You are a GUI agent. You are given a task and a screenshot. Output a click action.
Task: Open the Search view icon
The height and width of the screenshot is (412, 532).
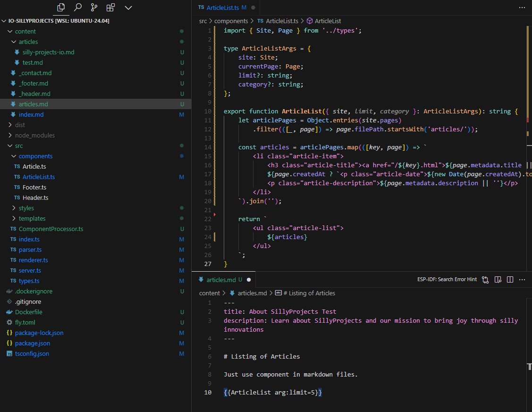tap(78, 7)
